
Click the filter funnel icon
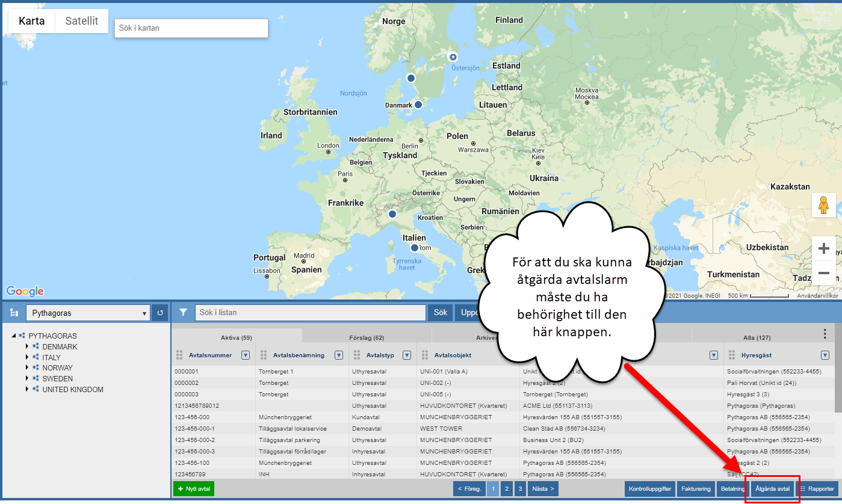coord(183,313)
